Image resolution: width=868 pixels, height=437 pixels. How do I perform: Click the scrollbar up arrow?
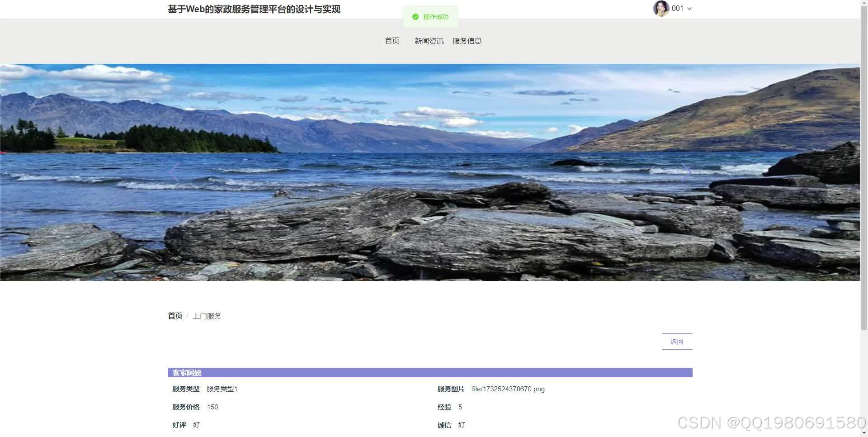[864, 3]
